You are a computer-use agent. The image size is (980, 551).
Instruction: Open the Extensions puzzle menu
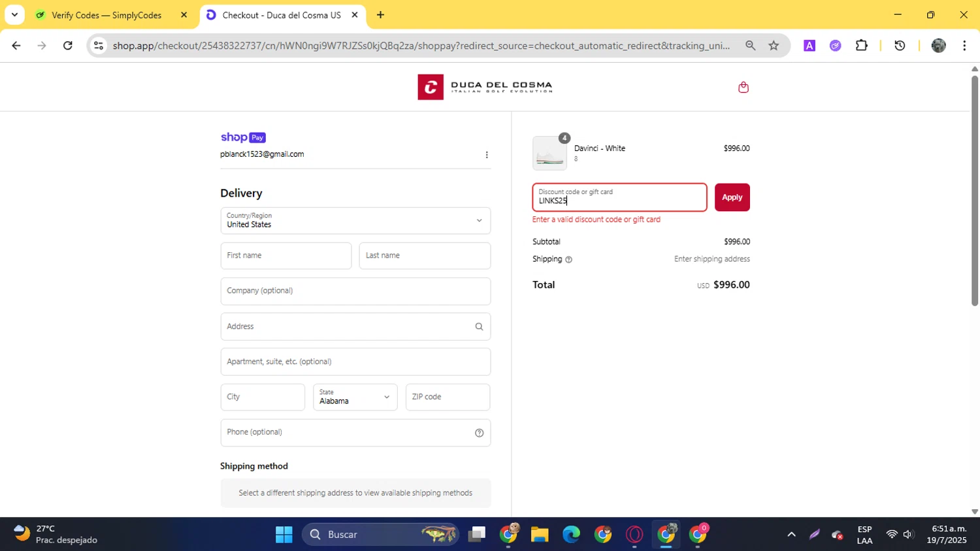[x=862, y=46]
